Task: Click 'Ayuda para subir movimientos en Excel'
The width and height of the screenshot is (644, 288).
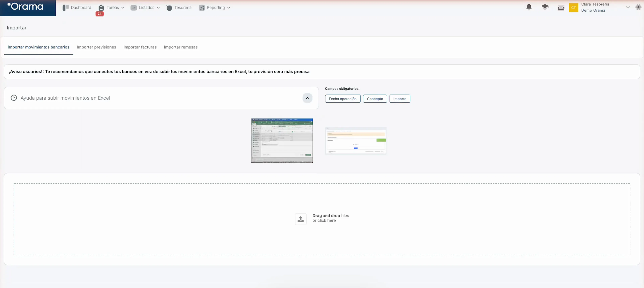Action: point(65,98)
